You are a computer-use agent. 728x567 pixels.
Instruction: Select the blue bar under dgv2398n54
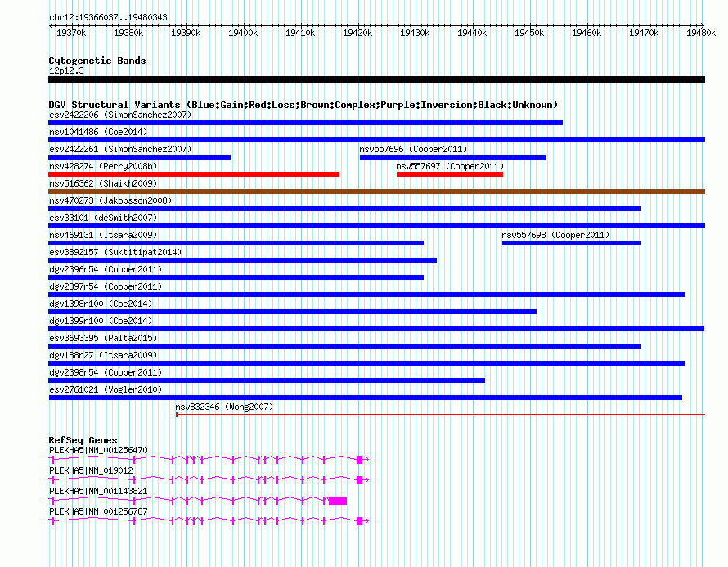tap(267, 380)
